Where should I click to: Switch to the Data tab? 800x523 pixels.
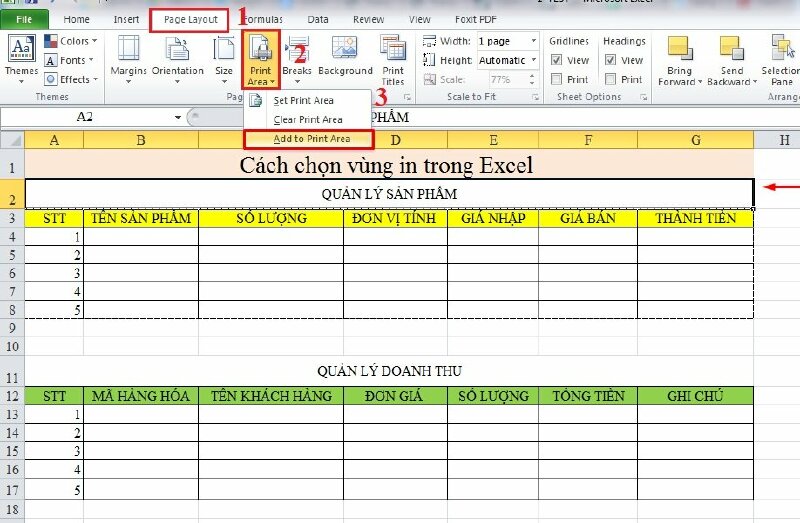[x=318, y=19]
